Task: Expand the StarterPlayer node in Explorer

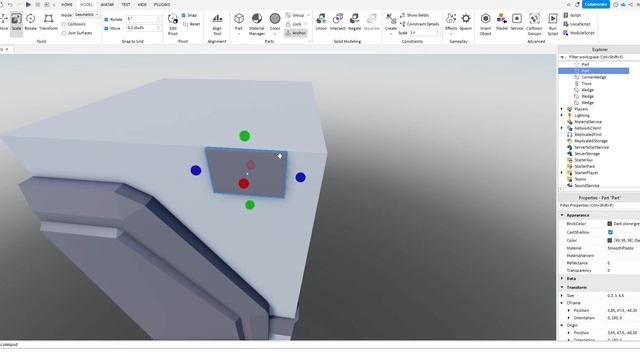Action: click(x=562, y=173)
